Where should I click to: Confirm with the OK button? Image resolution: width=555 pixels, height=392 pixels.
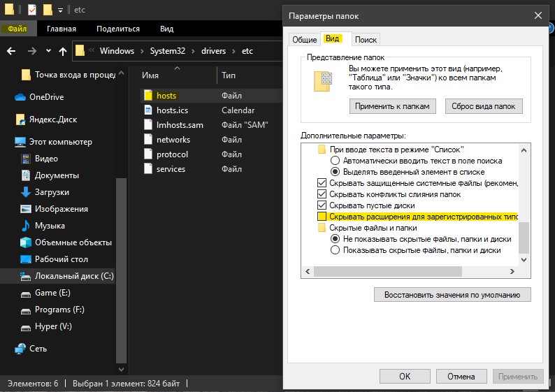(x=405, y=377)
